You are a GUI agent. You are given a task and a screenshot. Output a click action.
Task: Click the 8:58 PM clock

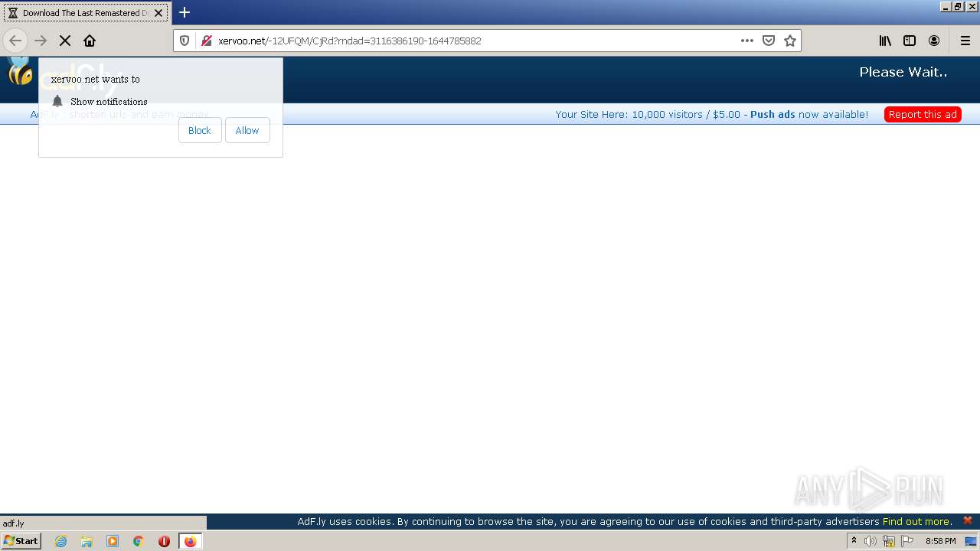(x=940, y=541)
